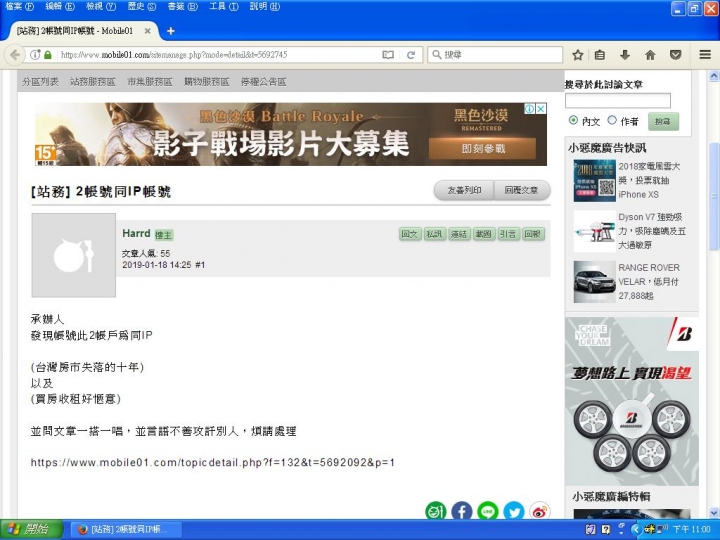Select the 內文 radio button
This screenshot has height=540, width=720.
coord(573,120)
